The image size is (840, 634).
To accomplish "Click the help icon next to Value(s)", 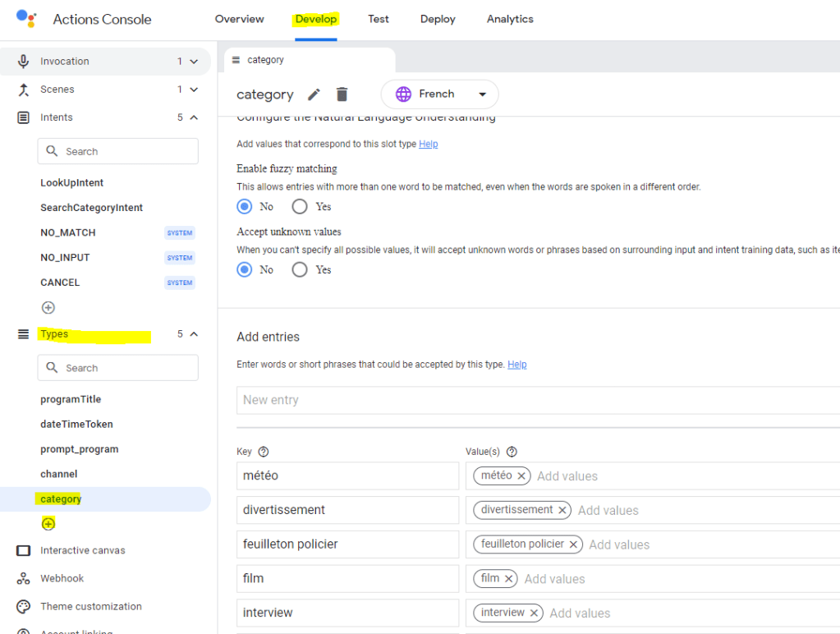I will coord(512,452).
